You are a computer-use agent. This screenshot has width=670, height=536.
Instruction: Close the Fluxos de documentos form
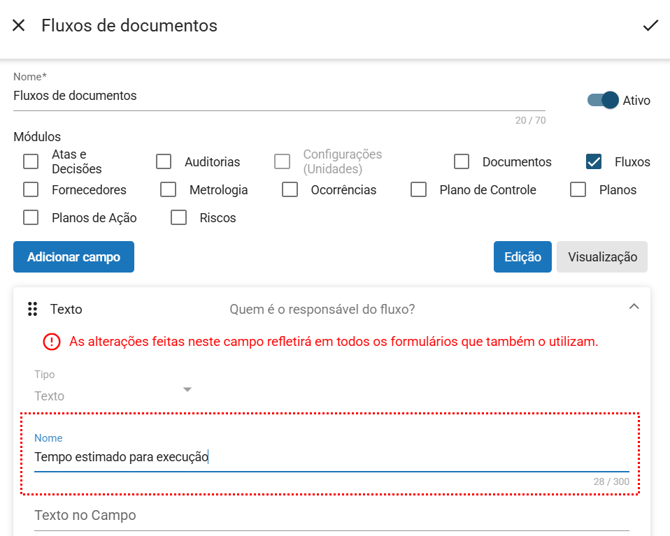pyautogui.click(x=18, y=25)
